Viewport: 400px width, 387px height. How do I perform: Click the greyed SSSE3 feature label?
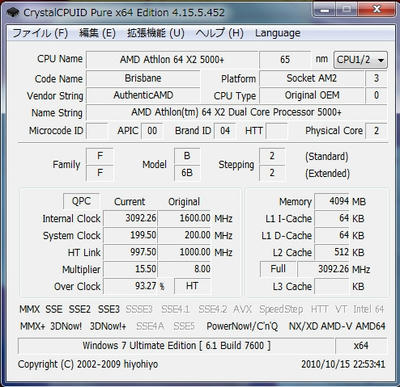point(139,309)
